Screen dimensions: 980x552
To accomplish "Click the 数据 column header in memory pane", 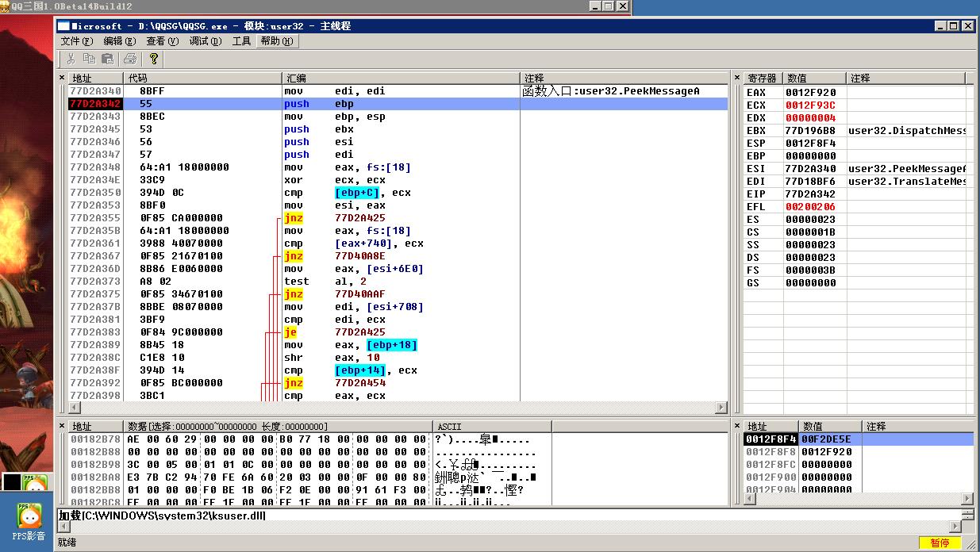I will [x=279, y=427].
